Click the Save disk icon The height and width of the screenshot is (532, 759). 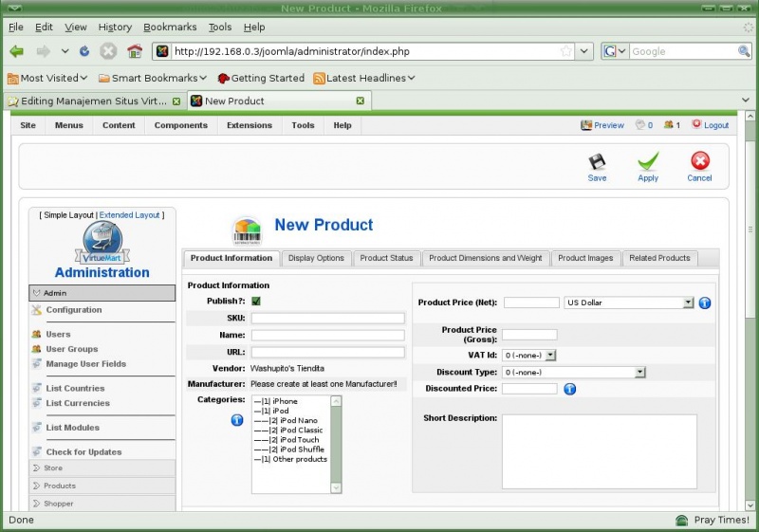(597, 162)
